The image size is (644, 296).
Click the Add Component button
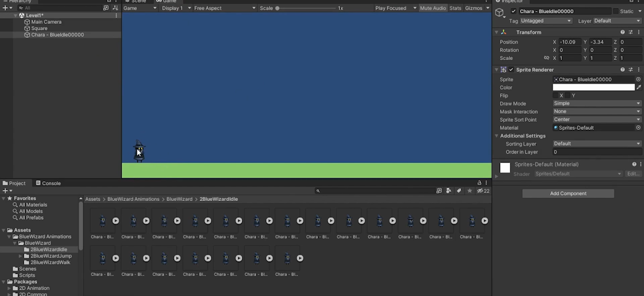pyautogui.click(x=568, y=193)
